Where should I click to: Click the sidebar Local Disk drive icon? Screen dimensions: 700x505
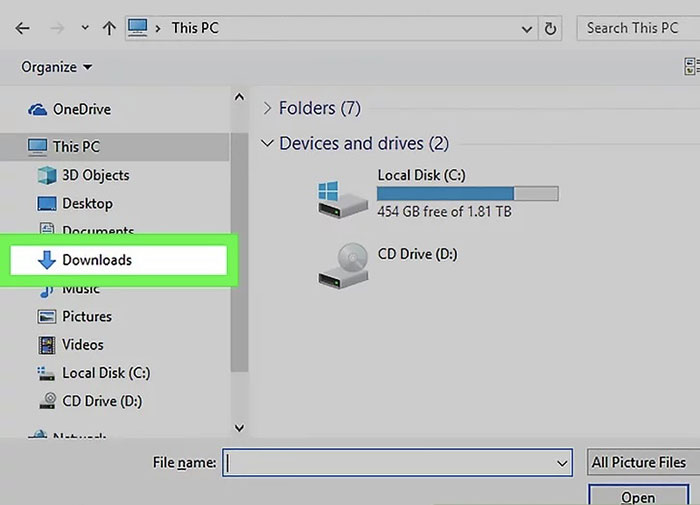click(46, 374)
